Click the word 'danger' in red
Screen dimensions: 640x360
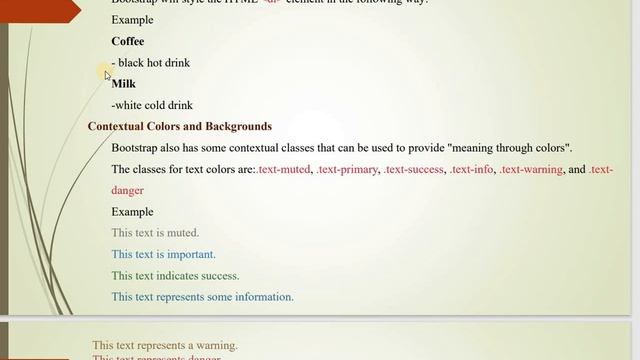[x=127, y=191]
